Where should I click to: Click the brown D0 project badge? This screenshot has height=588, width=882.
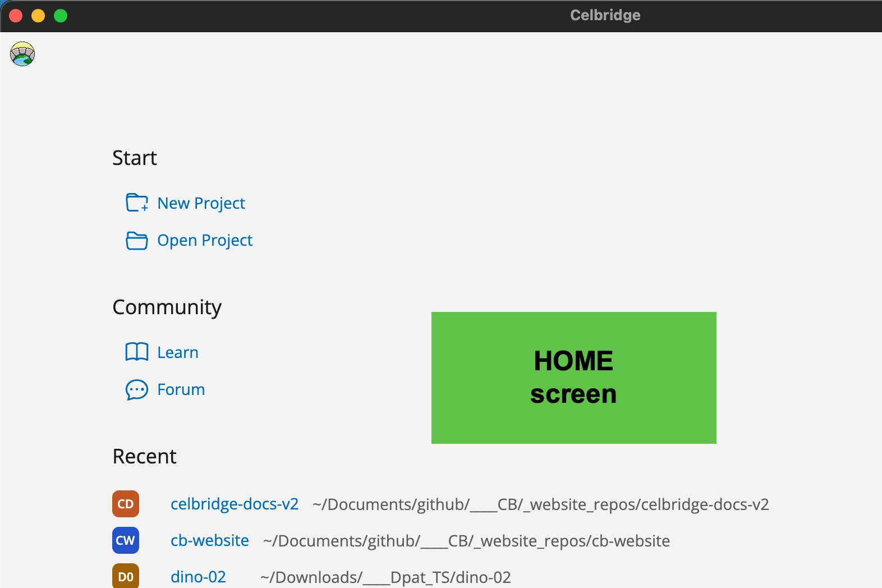pyautogui.click(x=126, y=576)
